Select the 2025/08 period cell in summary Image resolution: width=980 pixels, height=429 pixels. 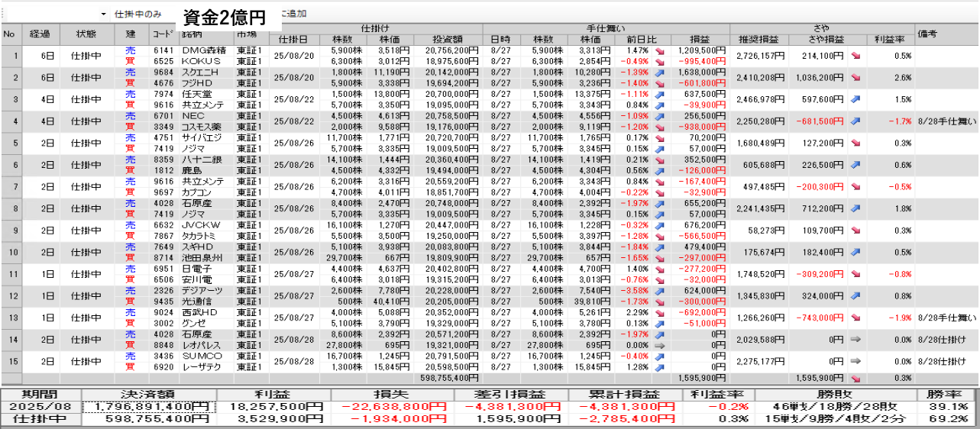(x=41, y=407)
